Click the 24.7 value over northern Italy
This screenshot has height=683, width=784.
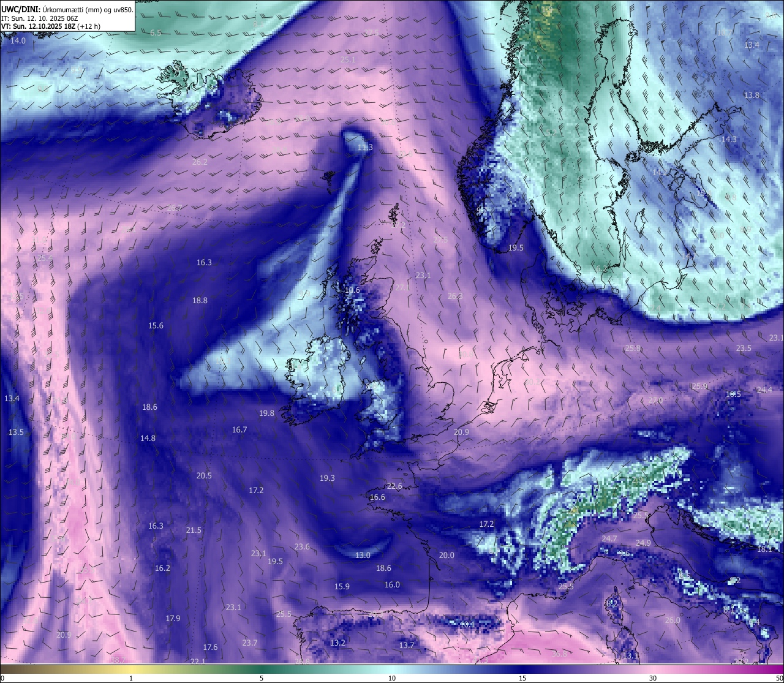(x=609, y=538)
